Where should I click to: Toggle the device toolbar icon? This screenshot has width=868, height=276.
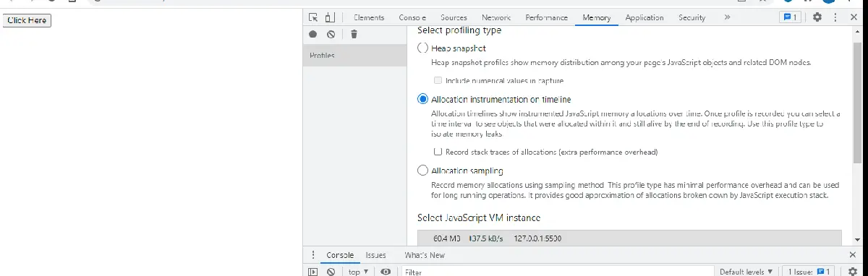click(x=330, y=17)
